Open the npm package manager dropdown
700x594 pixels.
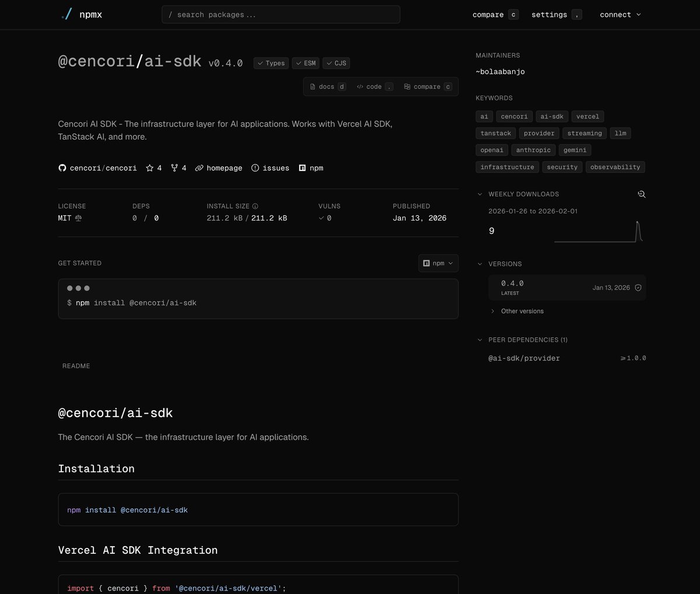438,263
